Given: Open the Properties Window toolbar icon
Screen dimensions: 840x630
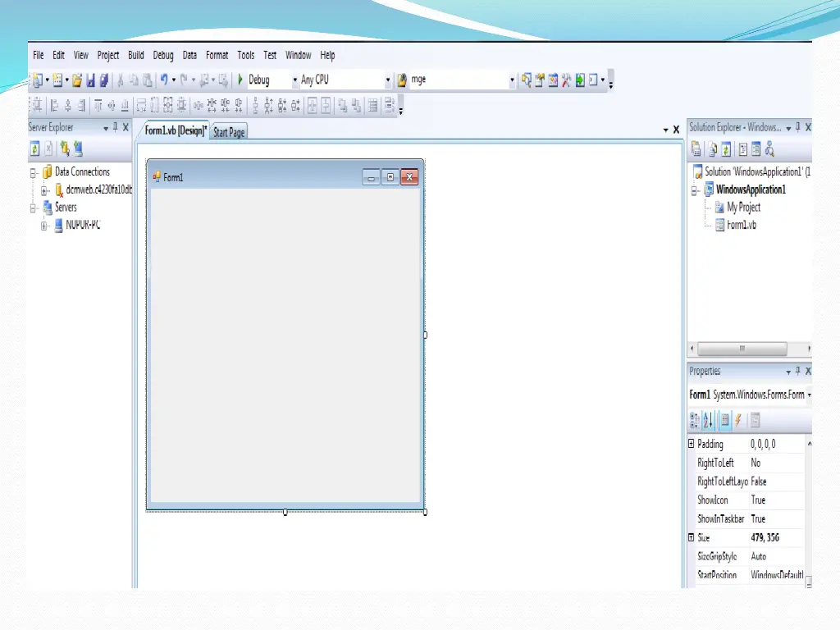Looking at the screenshot, I should click(540, 80).
